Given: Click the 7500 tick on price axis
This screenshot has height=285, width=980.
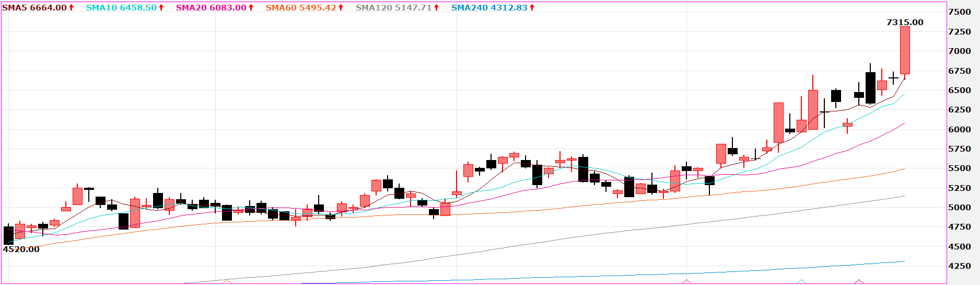Looking at the screenshot, I should tap(960, 12).
